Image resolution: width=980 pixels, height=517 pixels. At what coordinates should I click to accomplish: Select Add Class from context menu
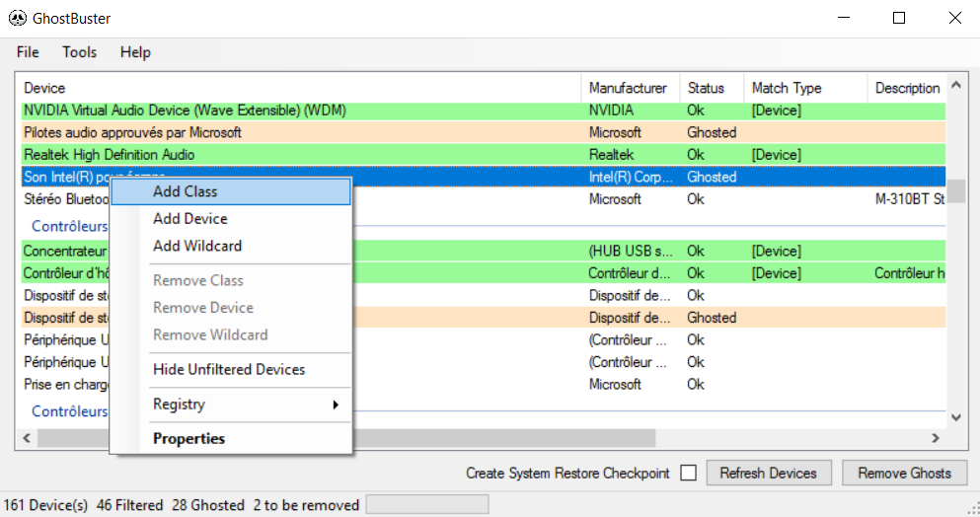[x=186, y=191]
